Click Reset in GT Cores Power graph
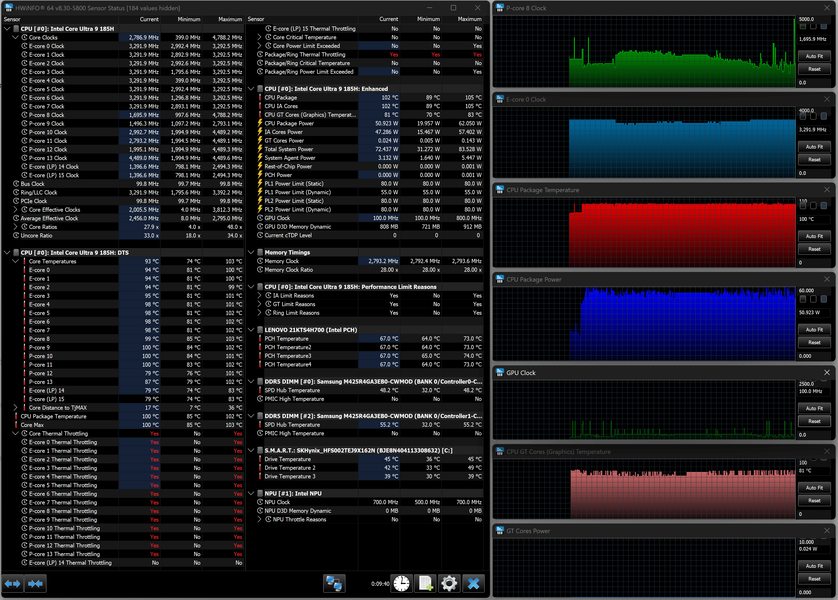The height and width of the screenshot is (600, 838). (x=814, y=579)
